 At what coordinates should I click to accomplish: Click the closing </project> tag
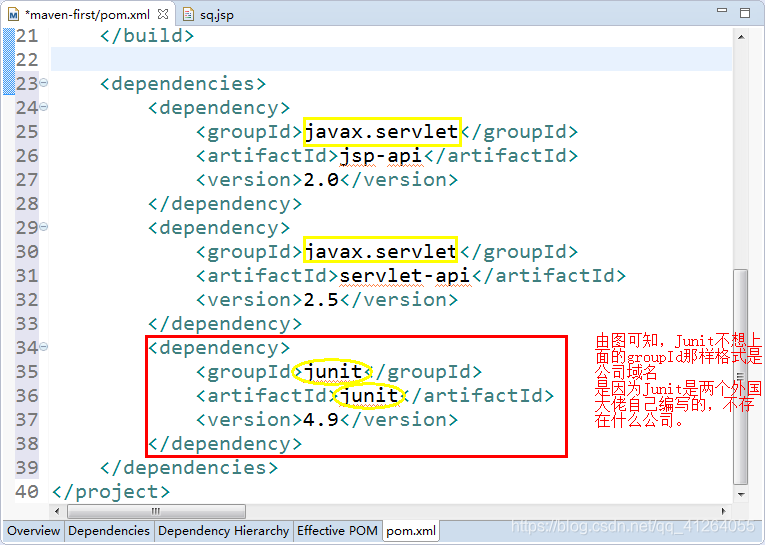[x=111, y=492]
